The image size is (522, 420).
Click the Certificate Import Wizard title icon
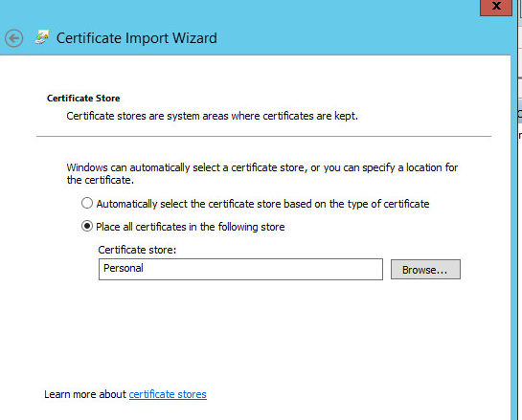click(42, 37)
